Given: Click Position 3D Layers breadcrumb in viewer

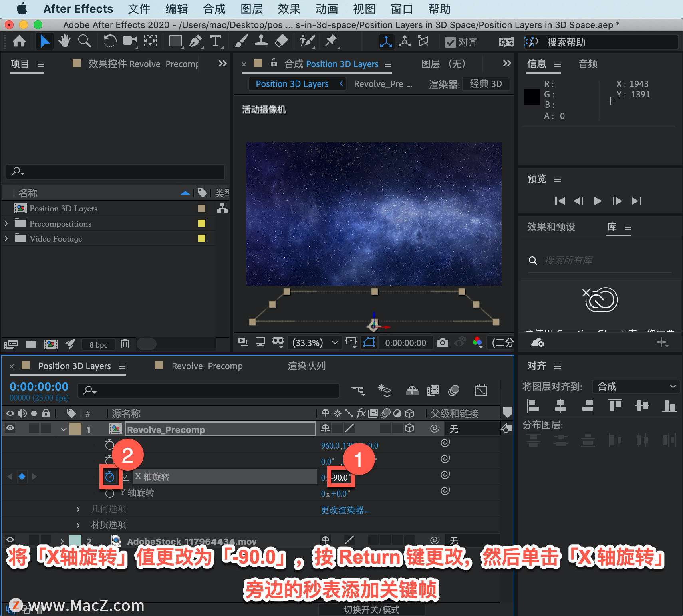Looking at the screenshot, I should click(292, 84).
